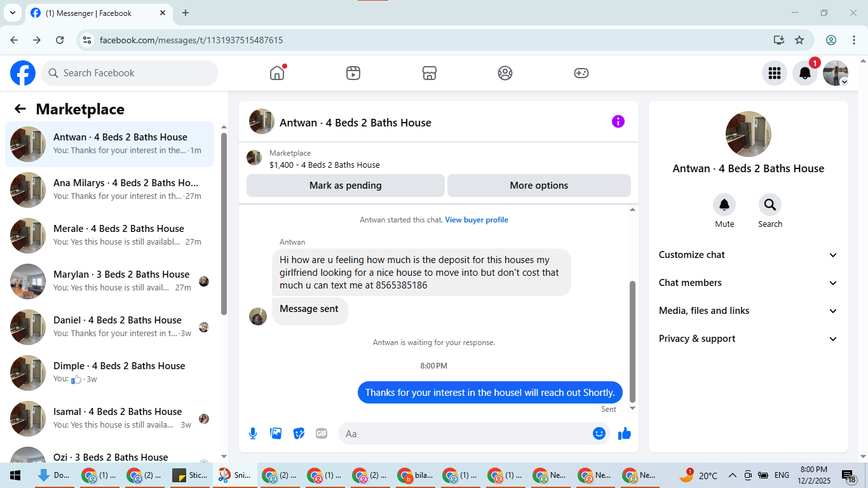Open the account profile picture menu
Viewport: 868px width, 488px height.
tap(836, 73)
